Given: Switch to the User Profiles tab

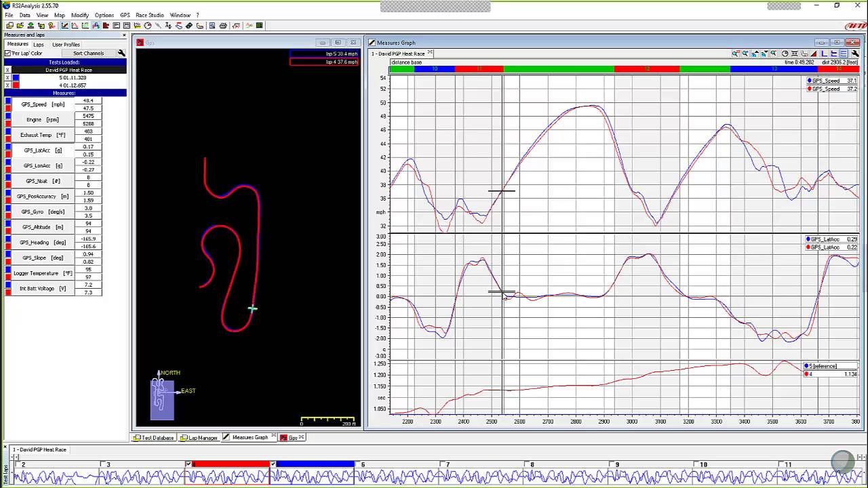Looking at the screenshot, I should (x=66, y=44).
